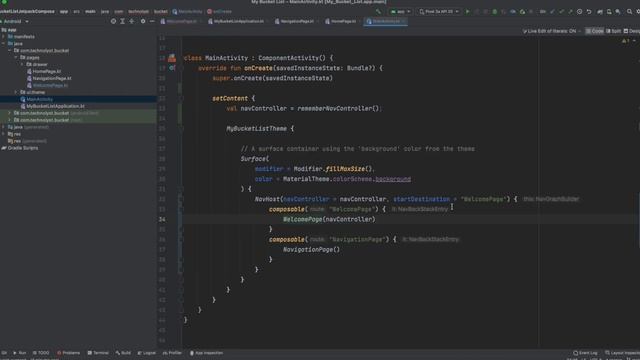Expand the res folder
The image size is (640, 360).
click(4, 134)
